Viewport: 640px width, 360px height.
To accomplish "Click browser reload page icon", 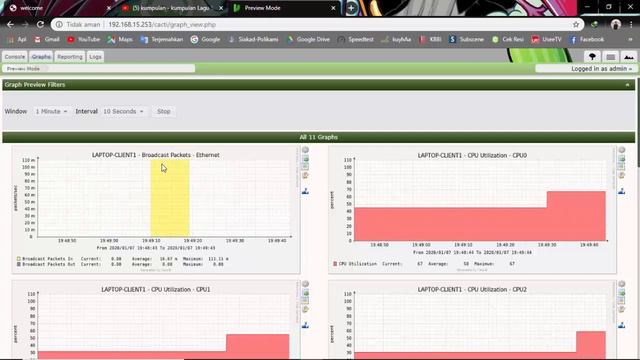I will [40, 24].
